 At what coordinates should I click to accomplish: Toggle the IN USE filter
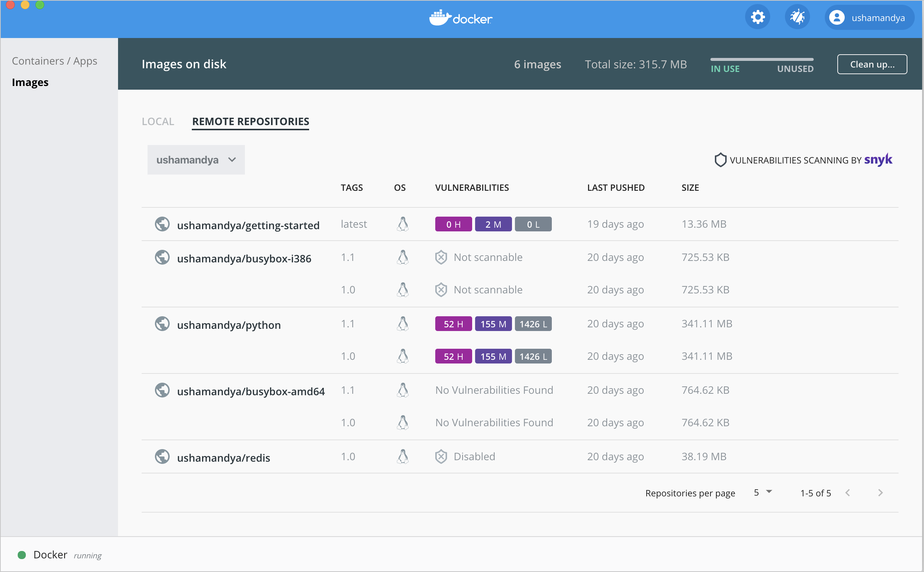click(725, 69)
